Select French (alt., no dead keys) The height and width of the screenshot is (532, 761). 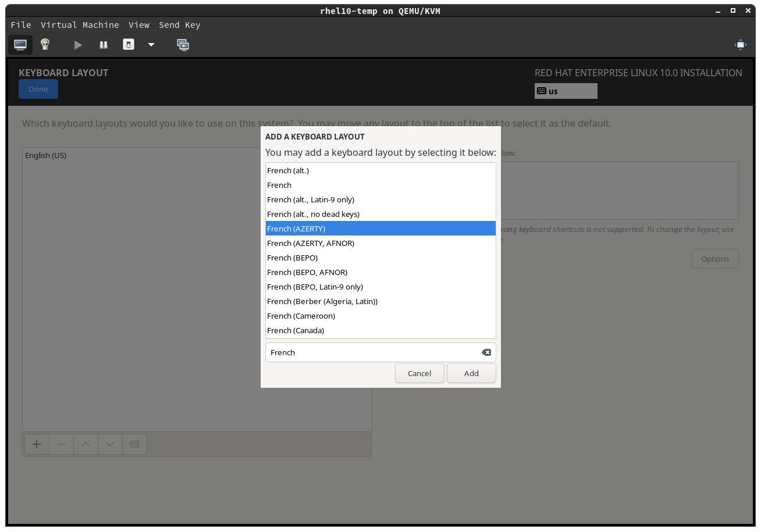(x=380, y=214)
